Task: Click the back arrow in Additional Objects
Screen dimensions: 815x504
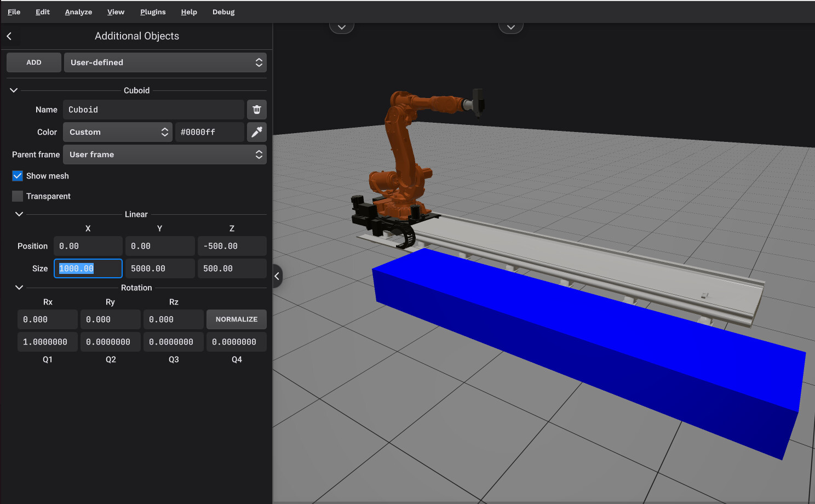Action: (9, 36)
